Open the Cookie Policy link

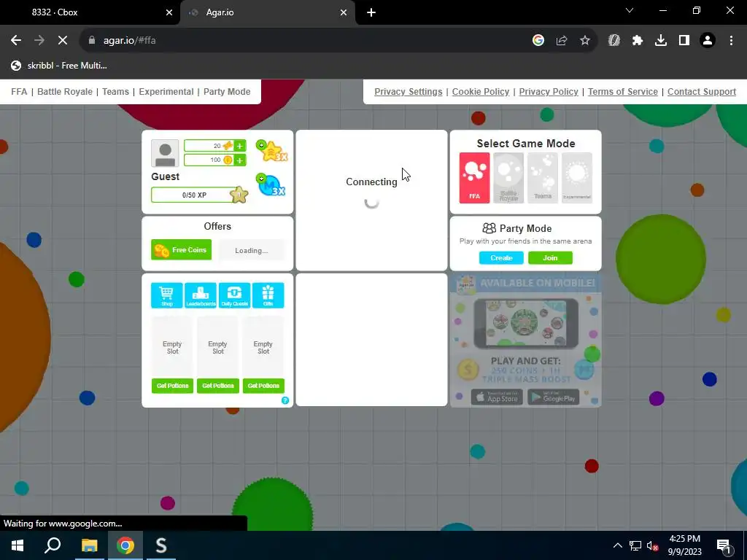(481, 91)
